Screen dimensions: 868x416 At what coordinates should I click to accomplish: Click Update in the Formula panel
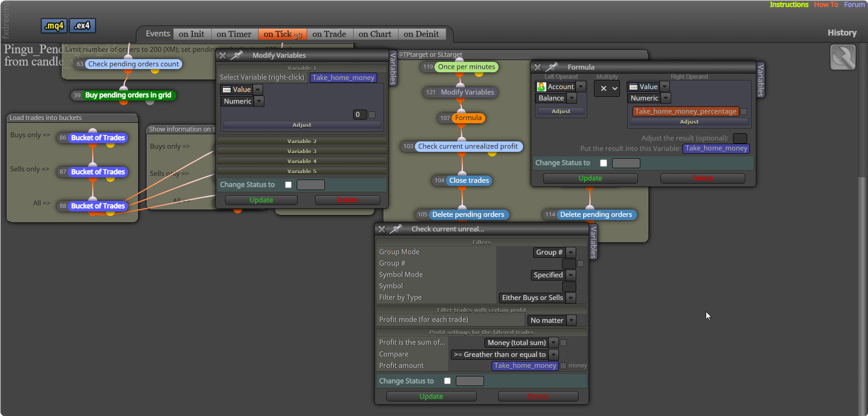(x=590, y=178)
